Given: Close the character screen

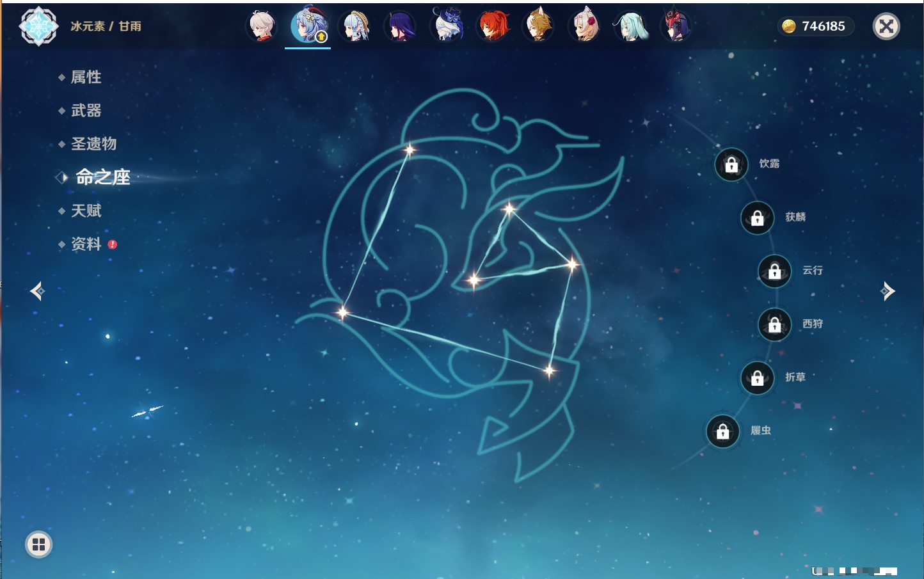Looking at the screenshot, I should click(x=886, y=26).
